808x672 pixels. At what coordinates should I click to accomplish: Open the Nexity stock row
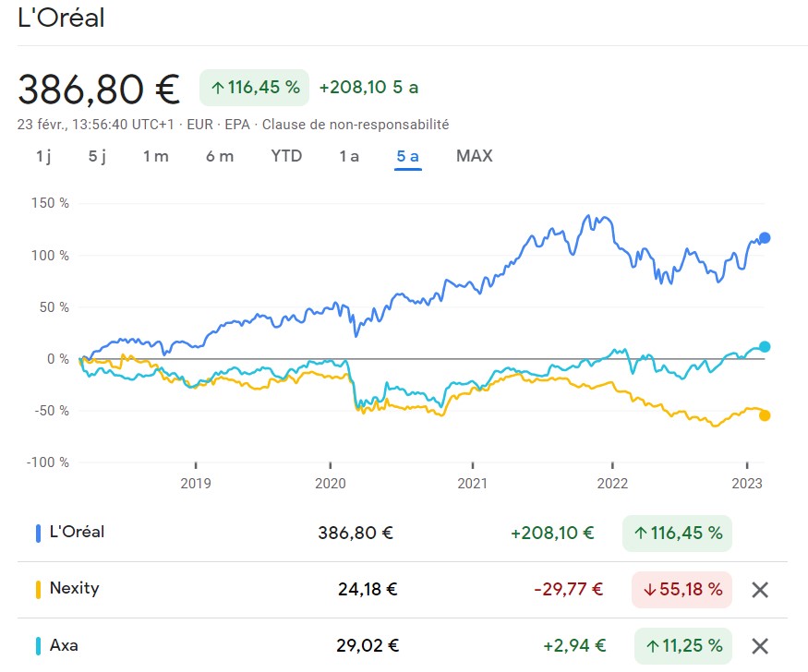[402, 590]
